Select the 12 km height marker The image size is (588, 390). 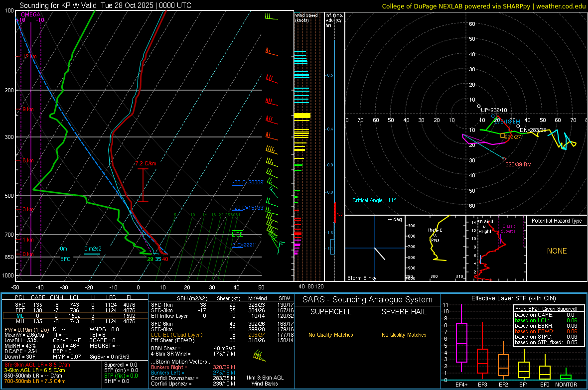coord(29,56)
